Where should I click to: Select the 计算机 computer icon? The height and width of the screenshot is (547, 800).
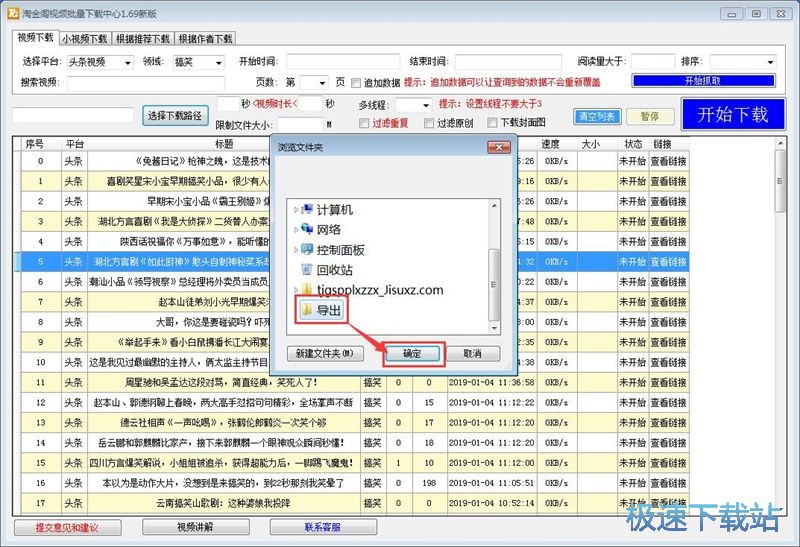point(306,209)
